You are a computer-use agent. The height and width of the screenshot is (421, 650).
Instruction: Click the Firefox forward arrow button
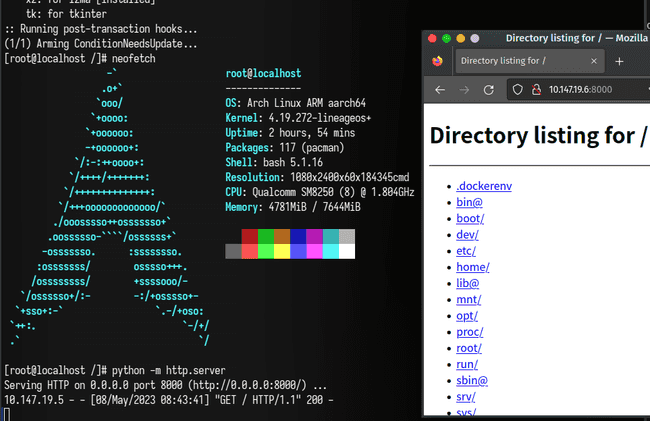pos(464,90)
